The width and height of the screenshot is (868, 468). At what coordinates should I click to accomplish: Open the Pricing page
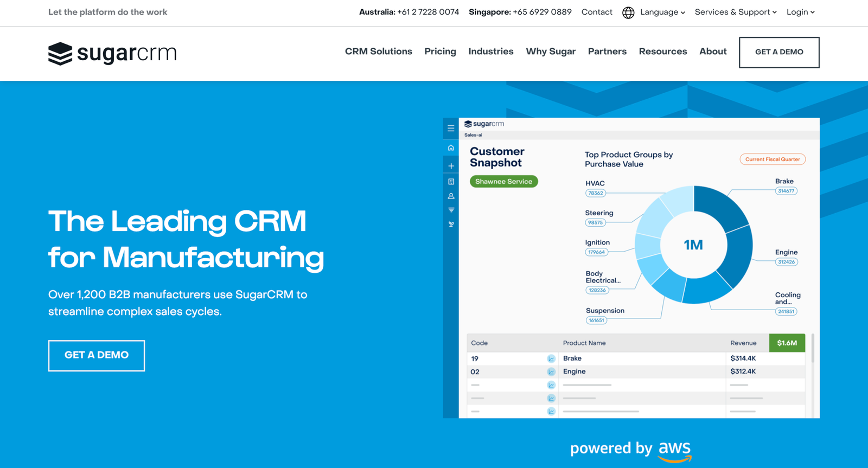coord(440,52)
